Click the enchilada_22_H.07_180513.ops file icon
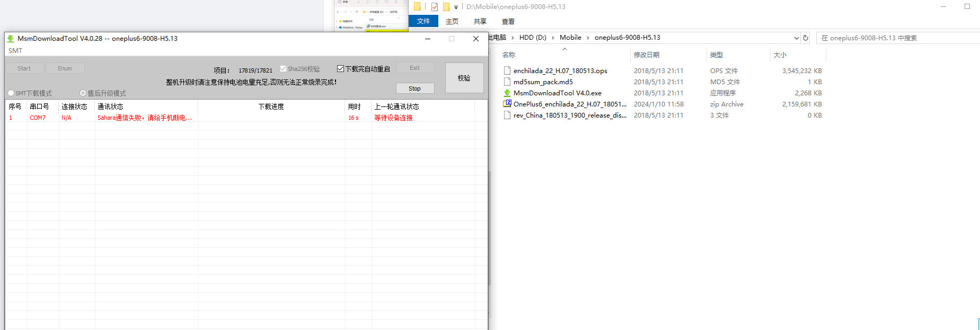This screenshot has height=330, width=980. point(507,70)
